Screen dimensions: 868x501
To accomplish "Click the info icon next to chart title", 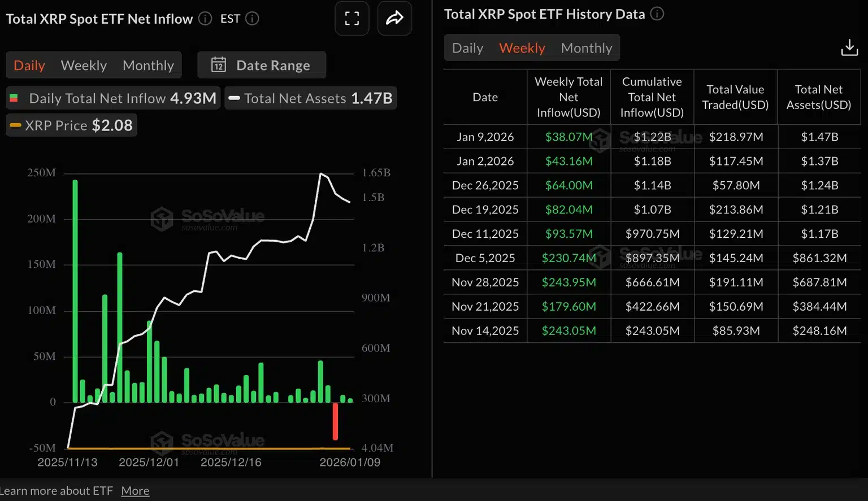I will click(204, 18).
